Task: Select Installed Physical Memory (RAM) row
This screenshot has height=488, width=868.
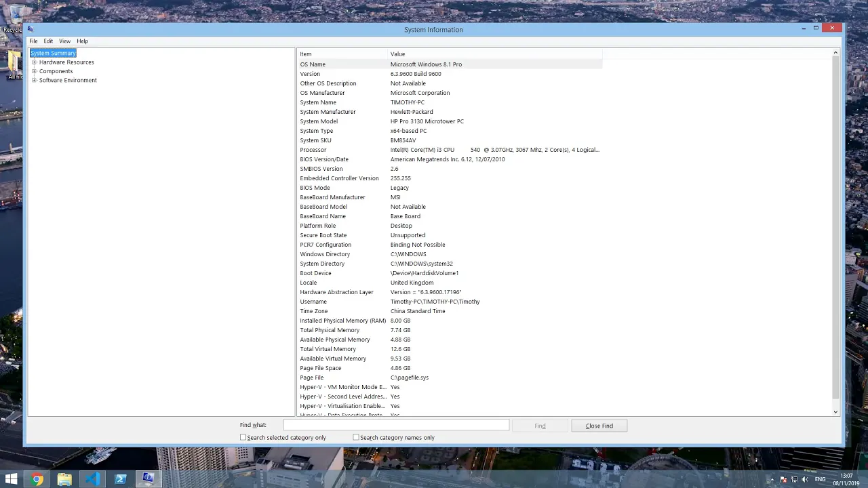Action: click(450, 321)
